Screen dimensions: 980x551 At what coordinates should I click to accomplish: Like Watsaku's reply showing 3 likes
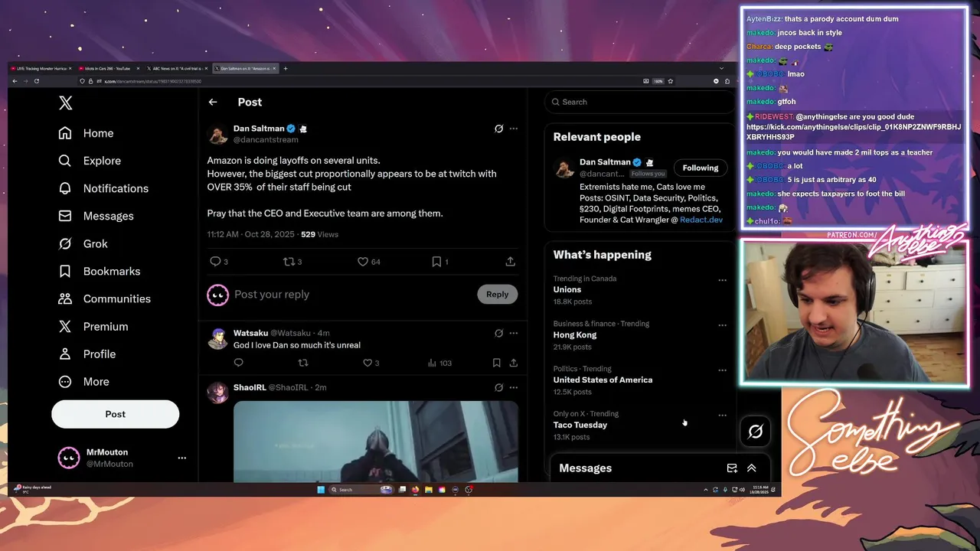[371, 363]
